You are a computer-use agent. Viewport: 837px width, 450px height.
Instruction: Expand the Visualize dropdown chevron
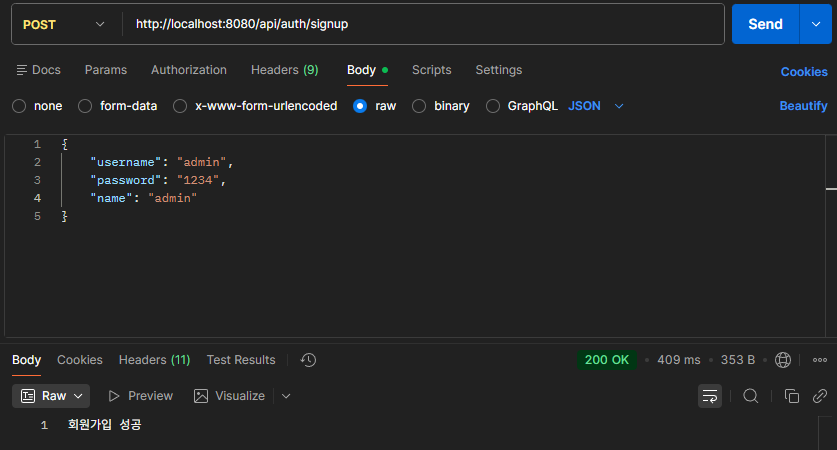pos(286,396)
